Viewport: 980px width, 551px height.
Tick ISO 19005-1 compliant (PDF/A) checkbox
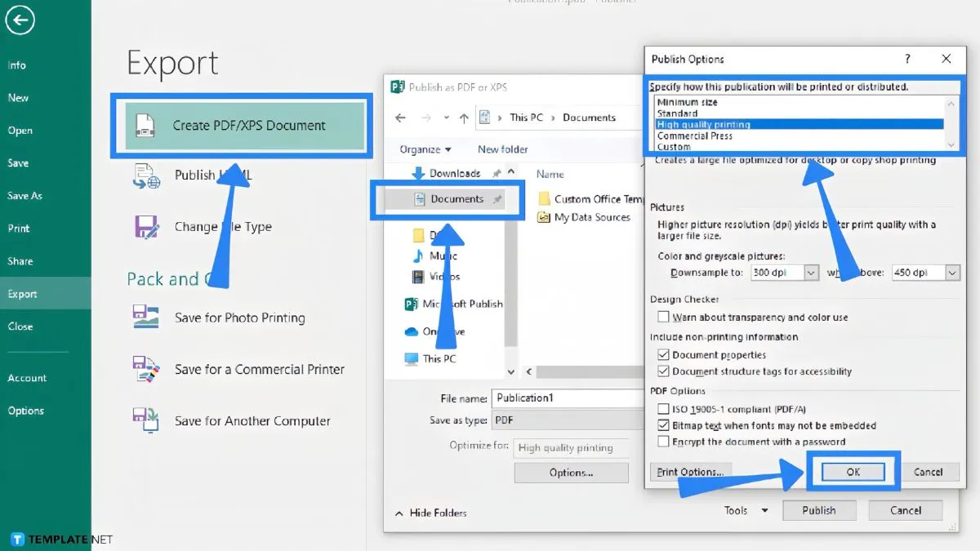[663, 409]
